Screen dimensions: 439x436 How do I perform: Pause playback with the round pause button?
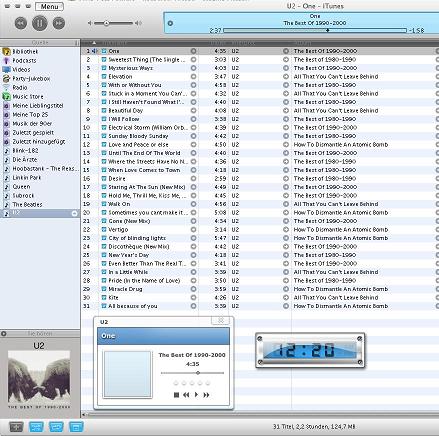[x=39, y=23]
